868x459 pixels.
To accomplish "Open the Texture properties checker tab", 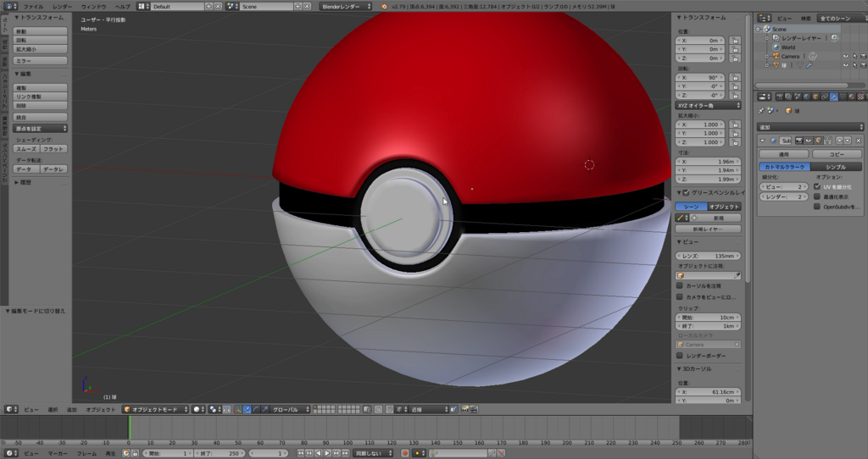I will (861, 97).
